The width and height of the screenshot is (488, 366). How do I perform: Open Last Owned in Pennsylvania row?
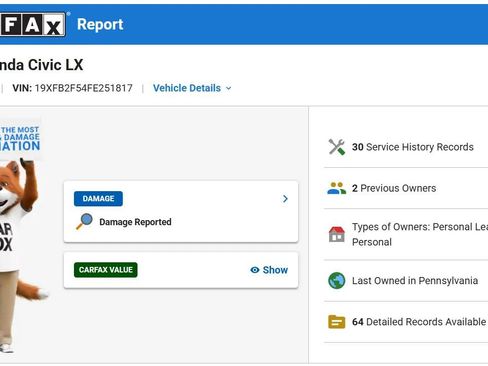tap(415, 281)
